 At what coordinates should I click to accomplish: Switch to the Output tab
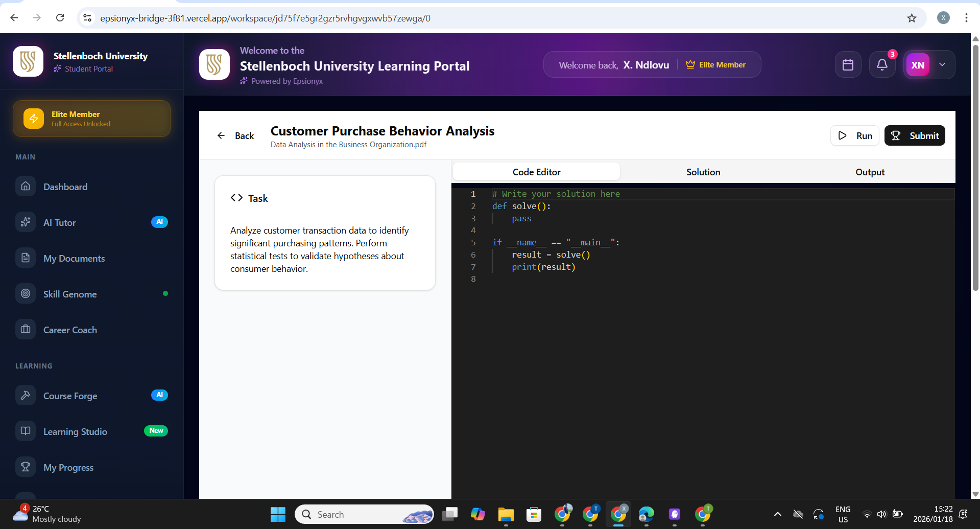click(870, 172)
